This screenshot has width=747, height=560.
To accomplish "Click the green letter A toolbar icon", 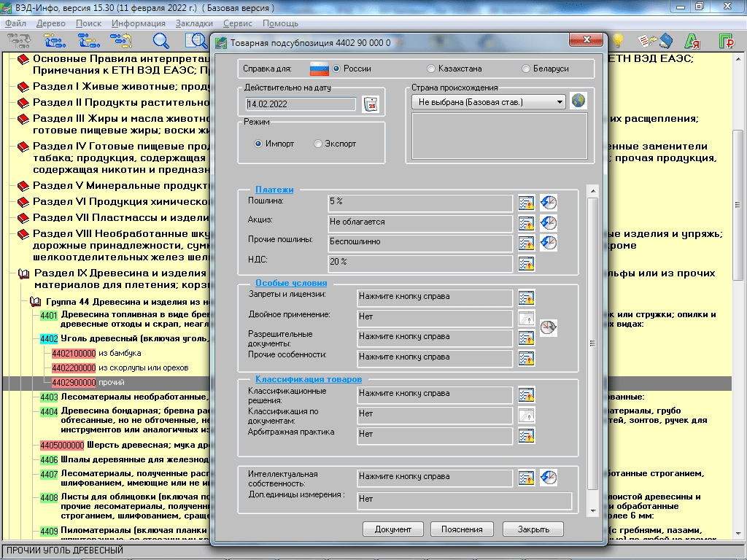I will coord(692,42).
